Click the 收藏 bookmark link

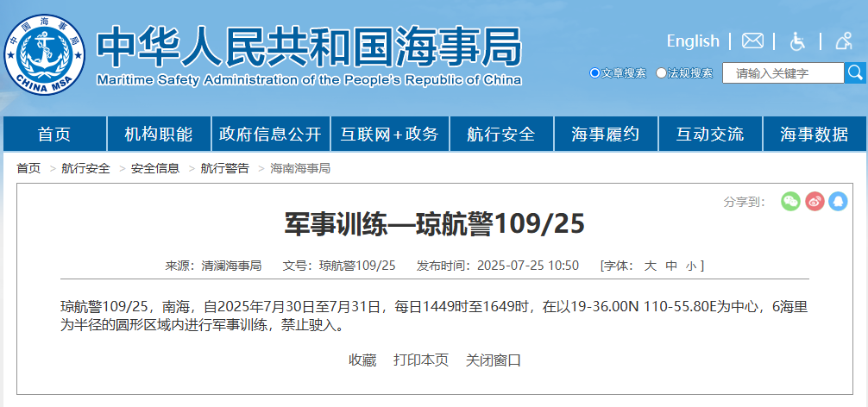point(362,360)
